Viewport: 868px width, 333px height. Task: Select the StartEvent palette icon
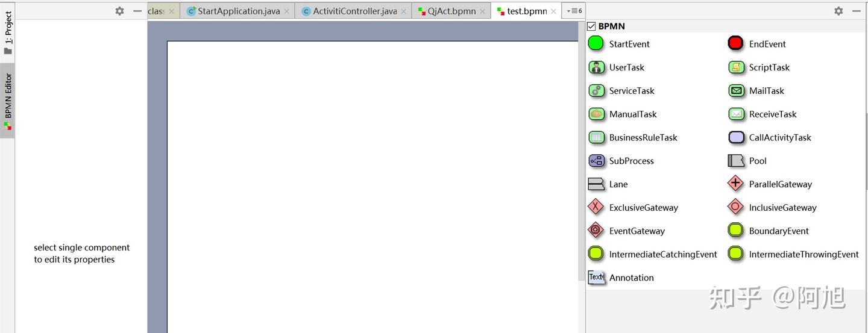[x=596, y=43]
